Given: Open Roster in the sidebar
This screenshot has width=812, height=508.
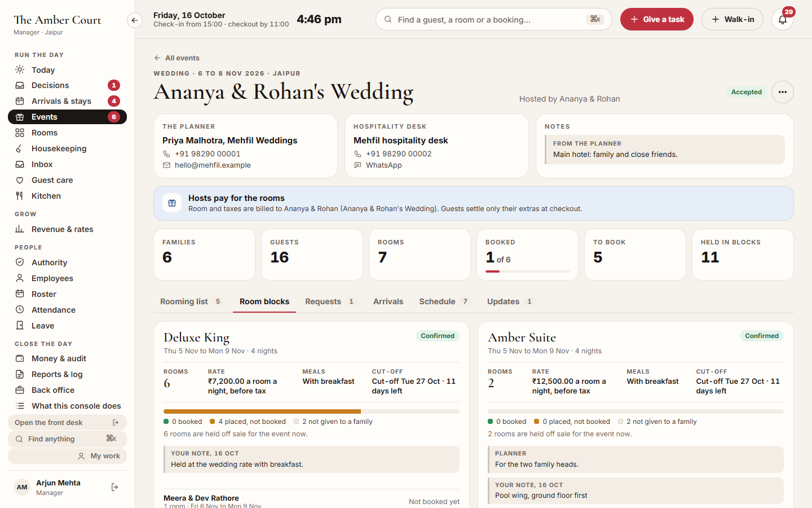Looking at the screenshot, I should (67, 294).
